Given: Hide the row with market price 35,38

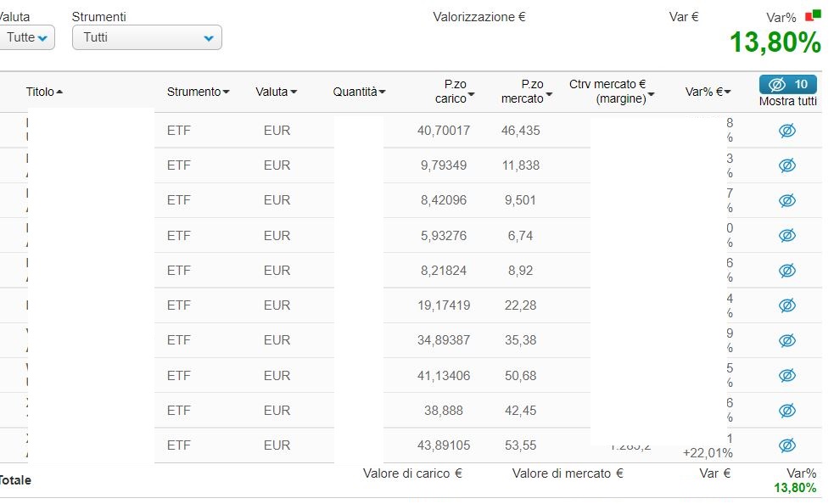Looking at the screenshot, I should click(x=787, y=340).
